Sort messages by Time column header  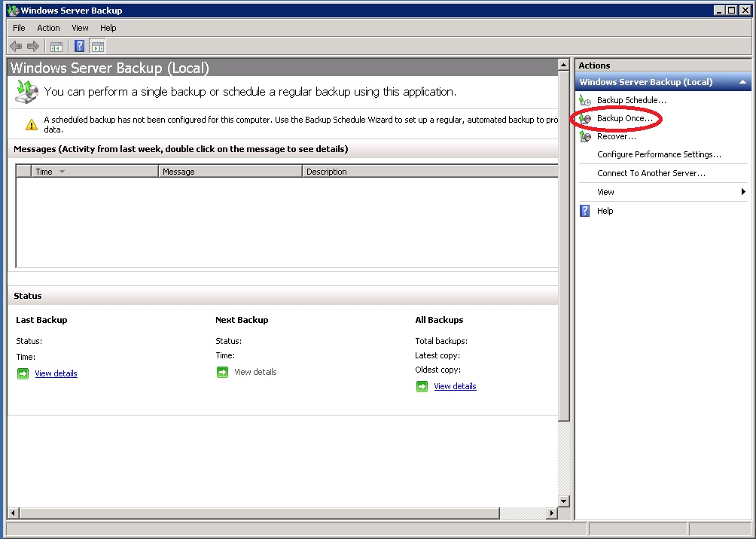pyautogui.click(x=95, y=171)
